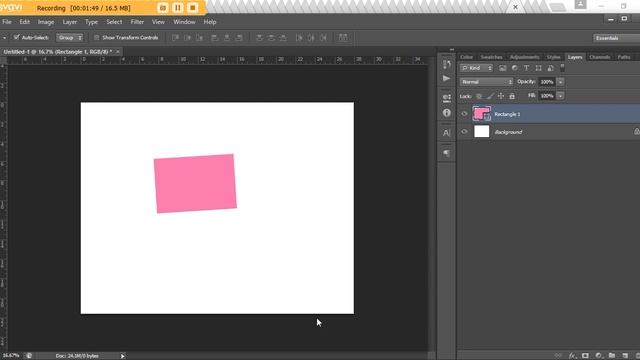This screenshot has width=640, height=360.
Task: Open the Essentials workspace switcher
Action: (x=616, y=38)
